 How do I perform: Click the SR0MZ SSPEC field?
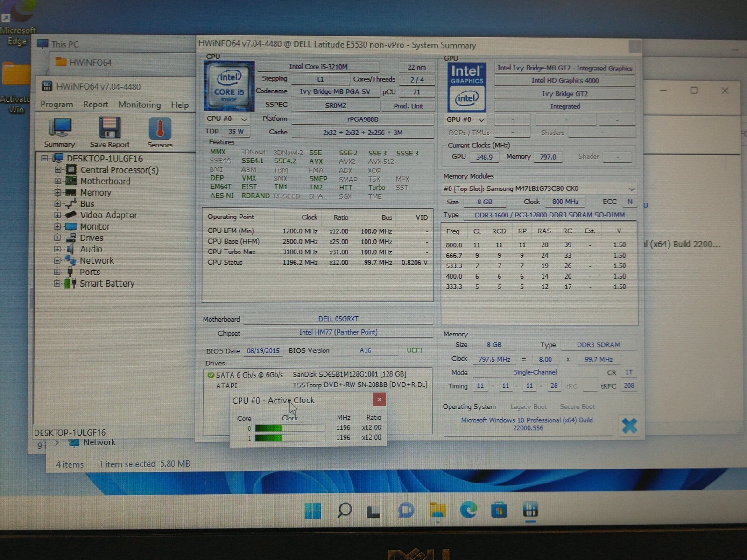(336, 105)
